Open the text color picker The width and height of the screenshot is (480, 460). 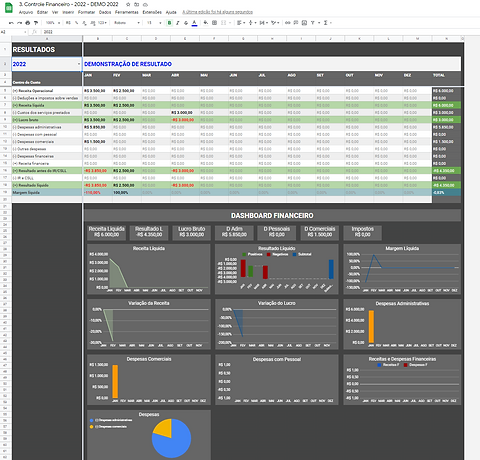click(194, 23)
